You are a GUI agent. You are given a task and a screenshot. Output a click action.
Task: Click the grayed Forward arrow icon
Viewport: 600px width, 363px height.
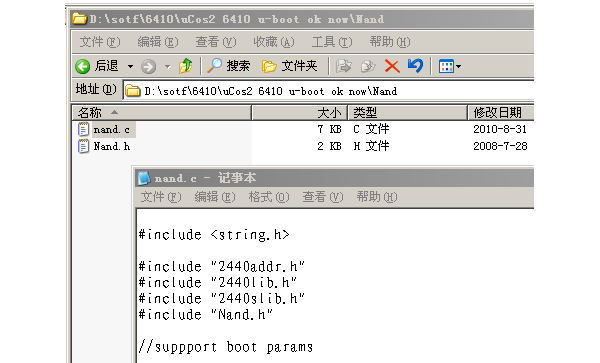[148, 67]
